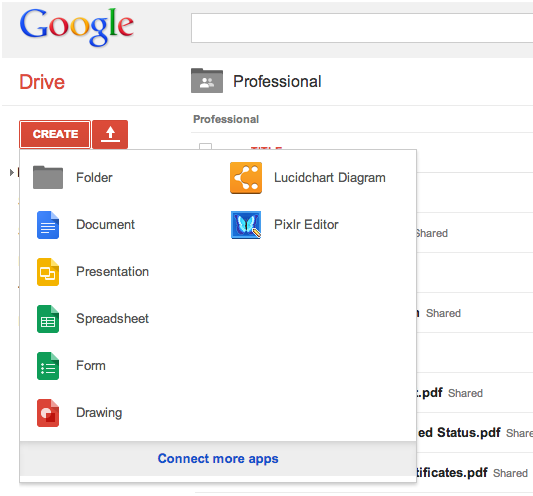Choose Form from the Create menu
The height and width of the screenshot is (496, 533).
(90, 366)
